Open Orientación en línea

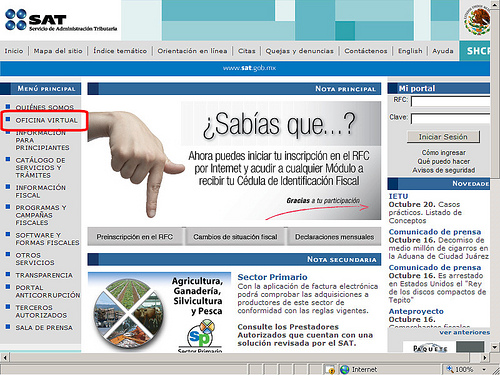pyautogui.click(x=192, y=51)
